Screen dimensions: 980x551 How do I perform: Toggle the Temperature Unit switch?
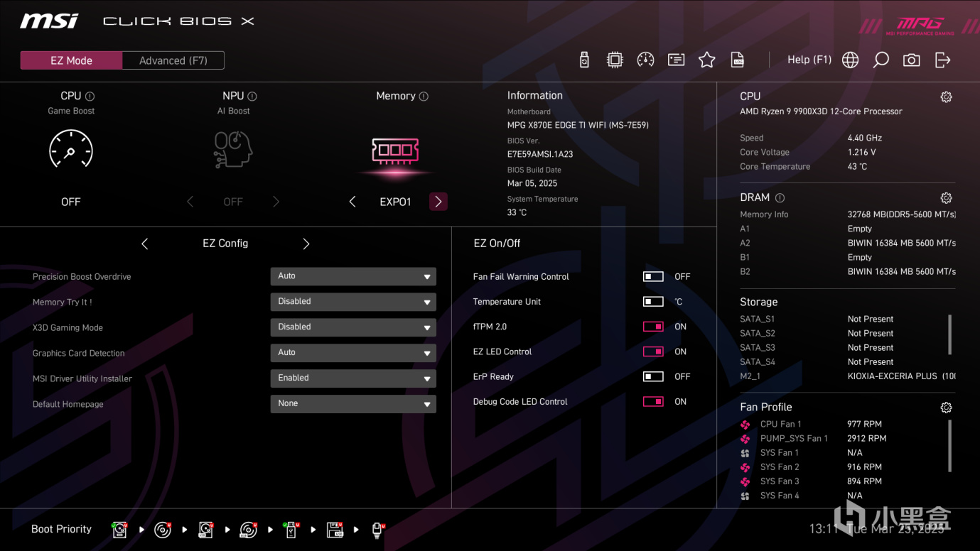coord(653,302)
